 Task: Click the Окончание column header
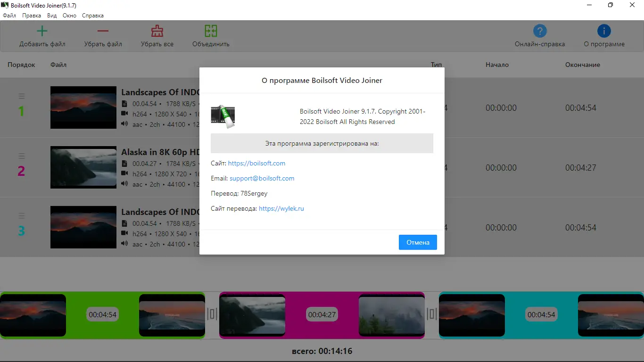click(x=583, y=65)
